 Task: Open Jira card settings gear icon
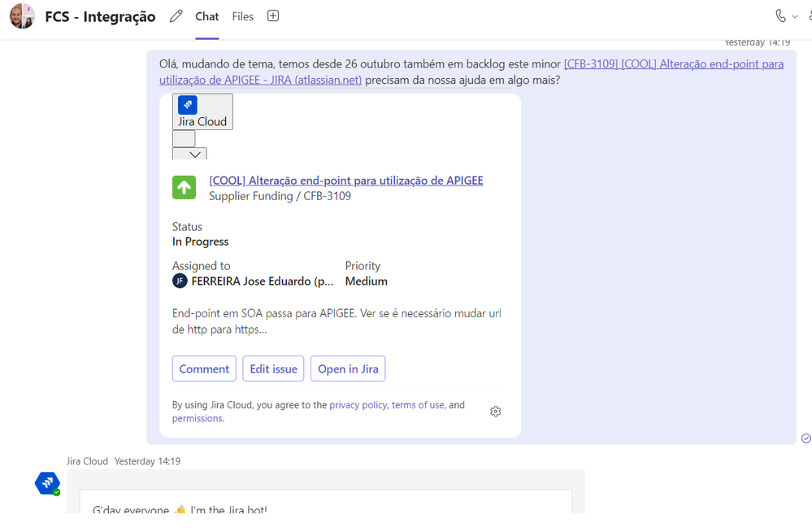[x=496, y=412]
